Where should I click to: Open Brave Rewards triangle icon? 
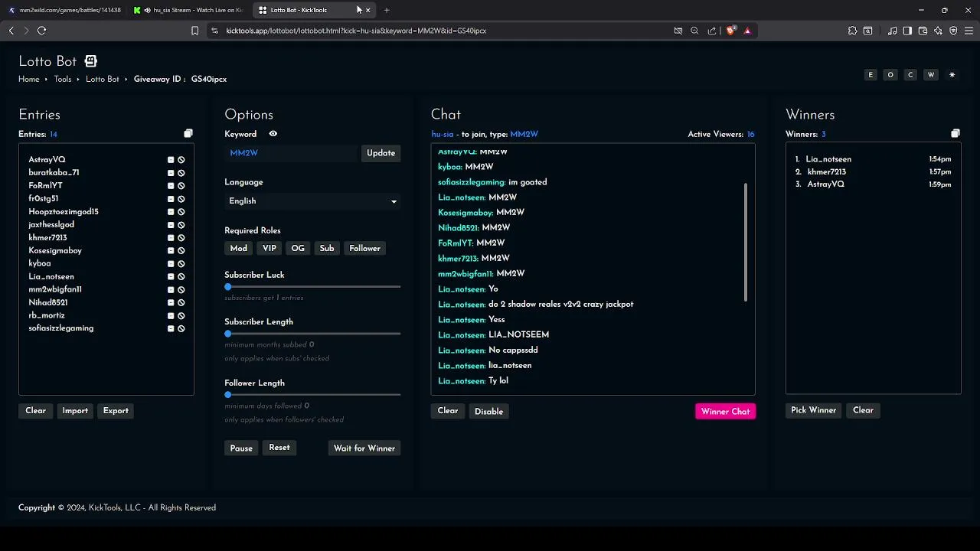[747, 31]
